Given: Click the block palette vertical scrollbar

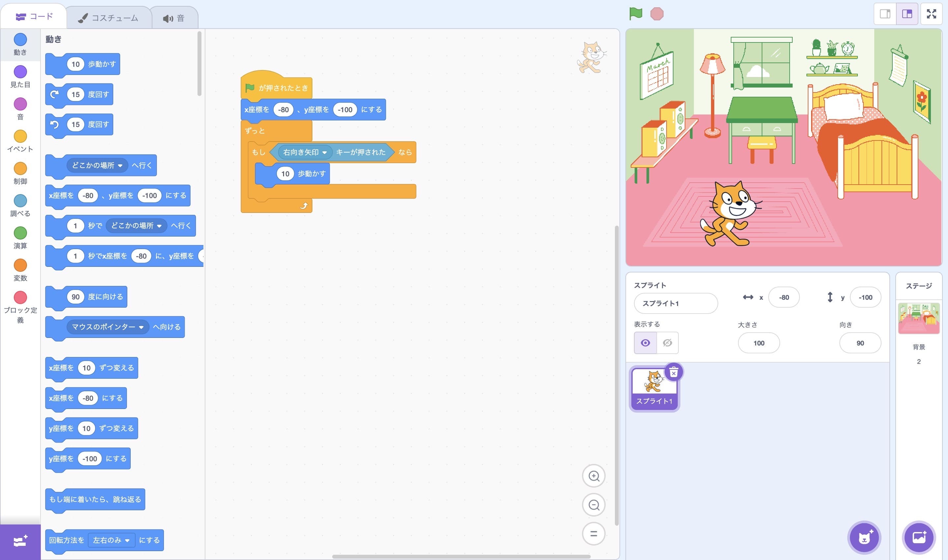Looking at the screenshot, I should [199, 64].
